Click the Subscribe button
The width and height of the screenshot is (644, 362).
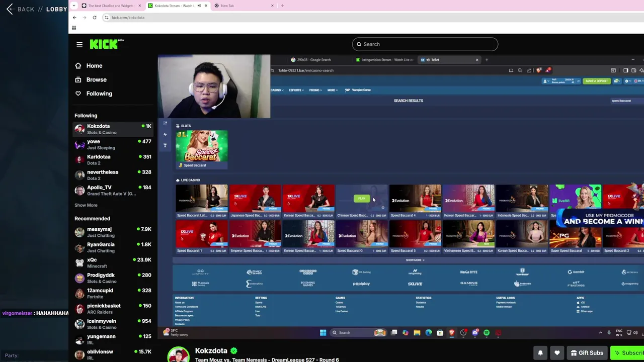pyautogui.click(x=627, y=353)
